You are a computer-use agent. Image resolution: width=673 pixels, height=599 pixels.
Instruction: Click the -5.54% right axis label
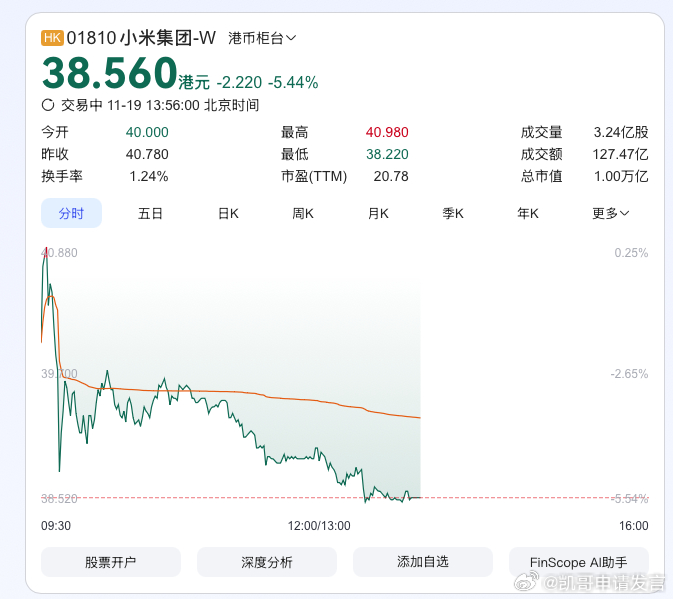(x=629, y=499)
